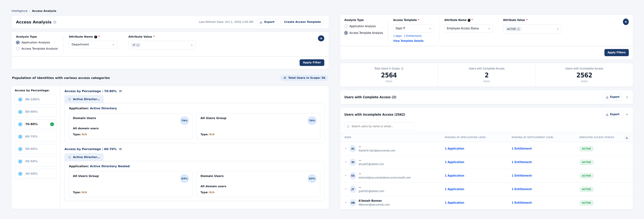This screenshot has width=644, height=219.
Task: Expand the divya01@setest.com user row
Action: click(346, 162)
